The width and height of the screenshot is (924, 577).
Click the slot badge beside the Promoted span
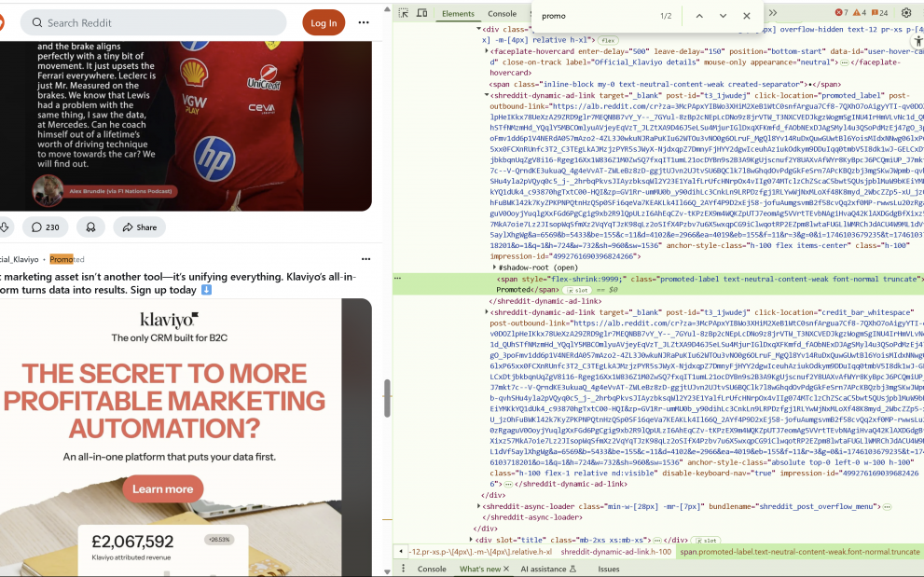(578, 290)
